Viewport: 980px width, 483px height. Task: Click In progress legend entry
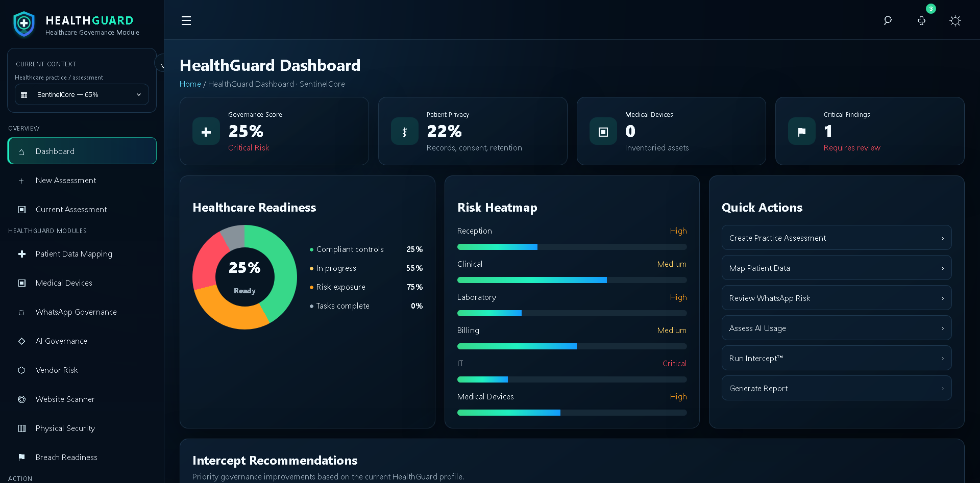[366, 268]
